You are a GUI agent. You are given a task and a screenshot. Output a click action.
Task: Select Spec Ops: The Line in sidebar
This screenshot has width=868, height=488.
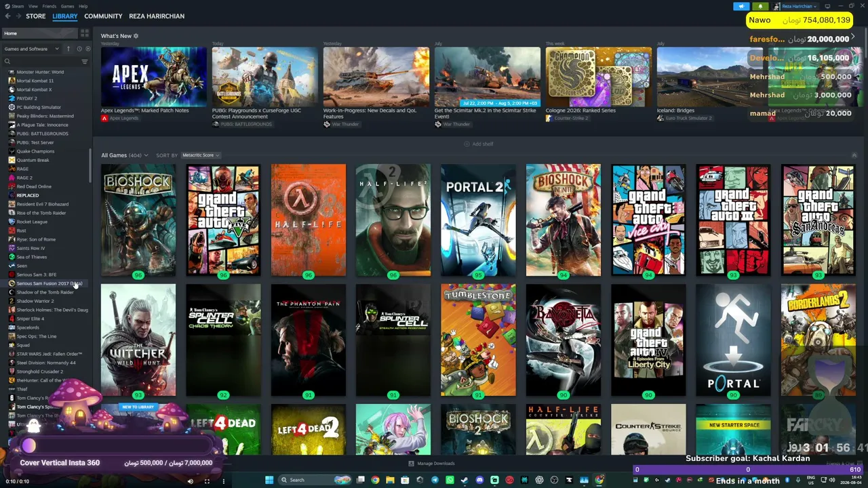click(37, 336)
